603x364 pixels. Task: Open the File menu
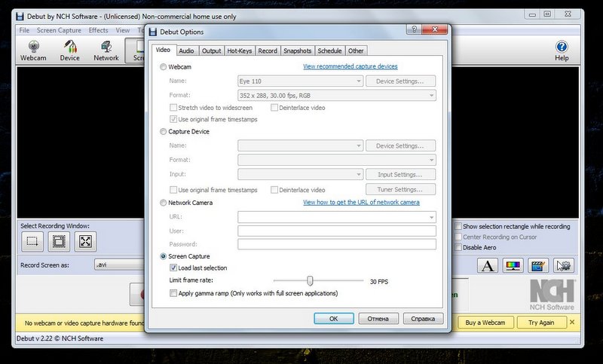coord(24,30)
